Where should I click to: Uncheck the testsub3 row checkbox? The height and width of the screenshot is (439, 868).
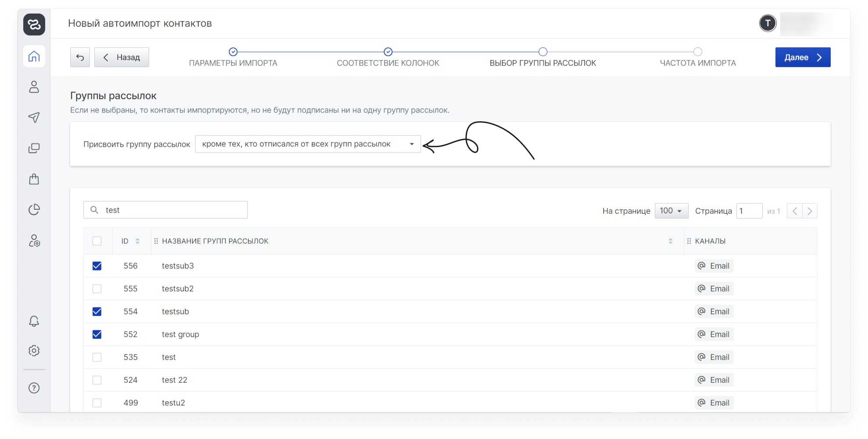click(x=97, y=266)
